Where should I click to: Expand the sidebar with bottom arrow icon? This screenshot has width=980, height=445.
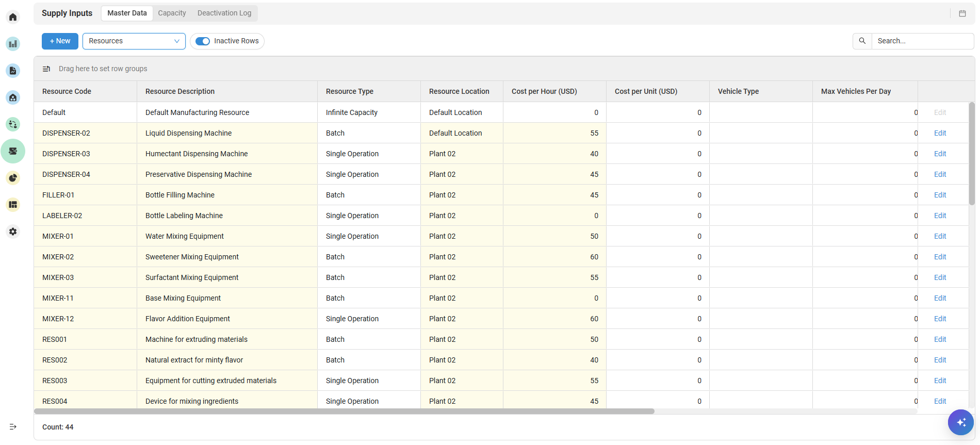coord(13,426)
